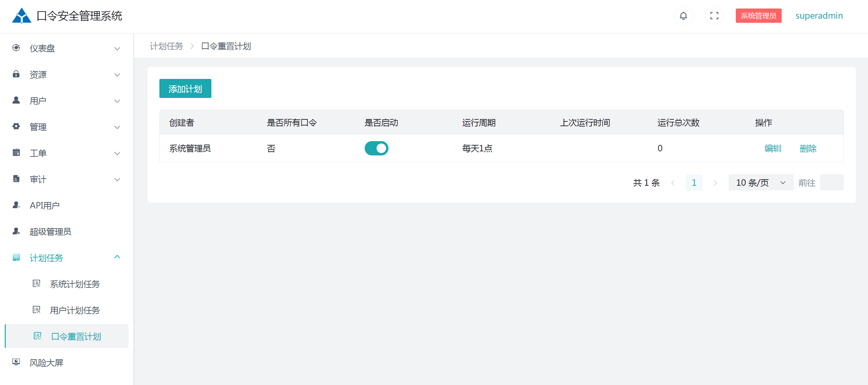The width and height of the screenshot is (868, 385).
Task: Collapse the 计划任务 menu chevron
Action: tap(117, 257)
